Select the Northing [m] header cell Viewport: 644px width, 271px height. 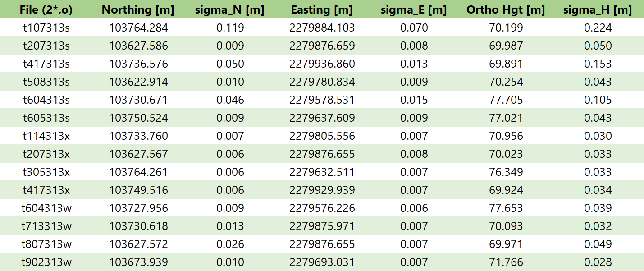(x=138, y=10)
